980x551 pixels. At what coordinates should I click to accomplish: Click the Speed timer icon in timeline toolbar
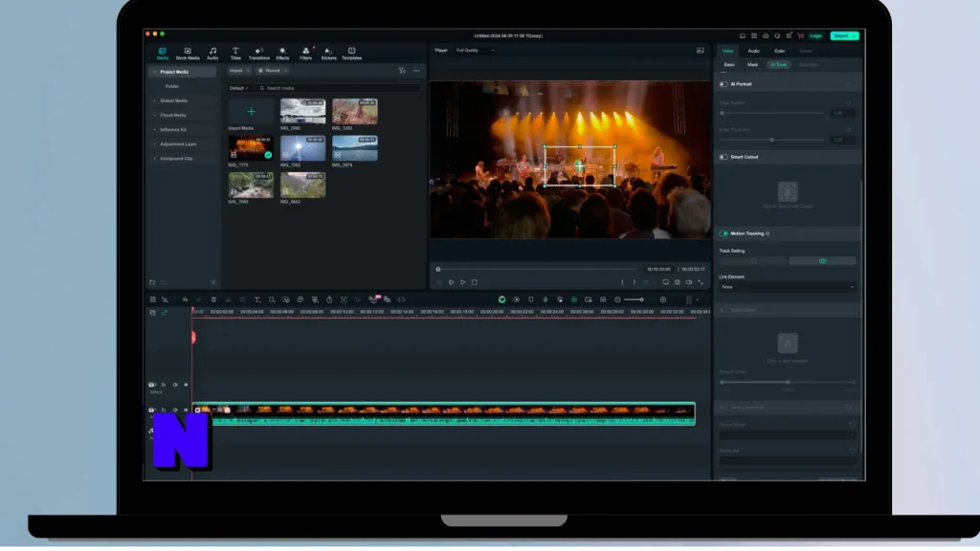329,299
